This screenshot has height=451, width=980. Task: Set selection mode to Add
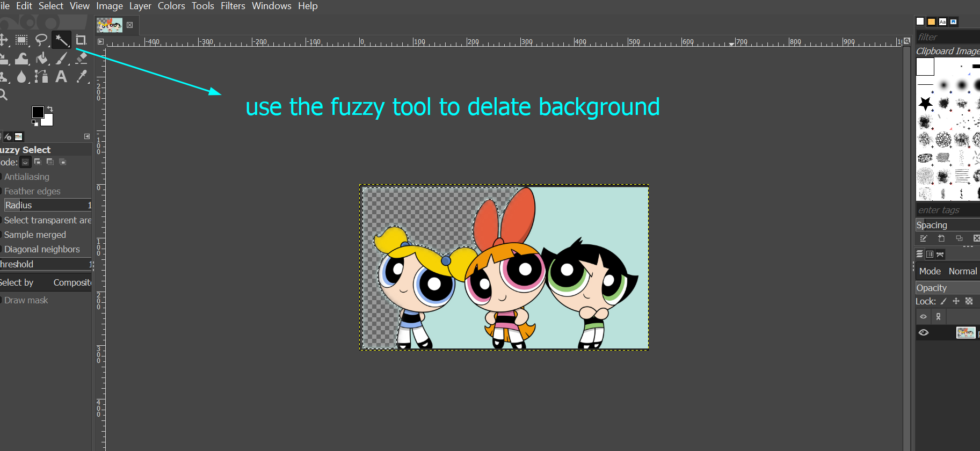[x=38, y=162]
